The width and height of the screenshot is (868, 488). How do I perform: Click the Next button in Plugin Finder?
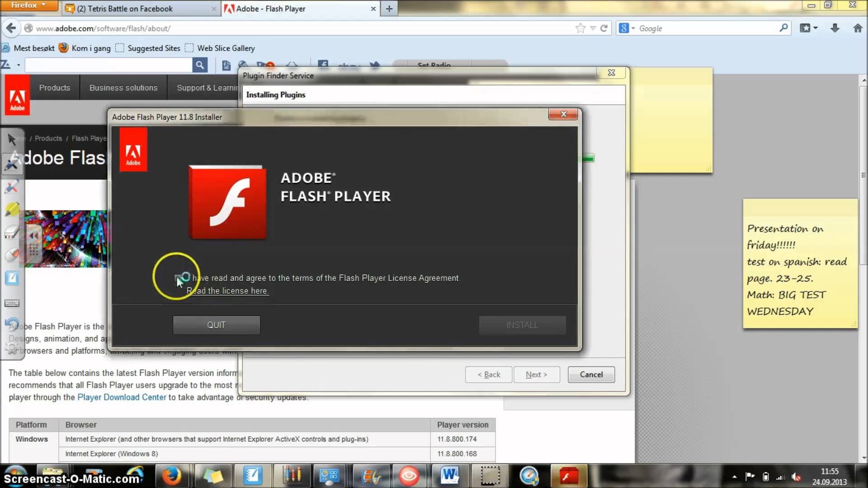[536, 374]
